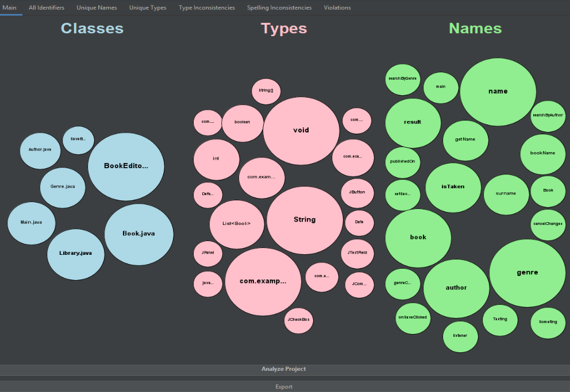Select the large lowercase book name bubble
This screenshot has width=570, height=392.
pos(418,238)
